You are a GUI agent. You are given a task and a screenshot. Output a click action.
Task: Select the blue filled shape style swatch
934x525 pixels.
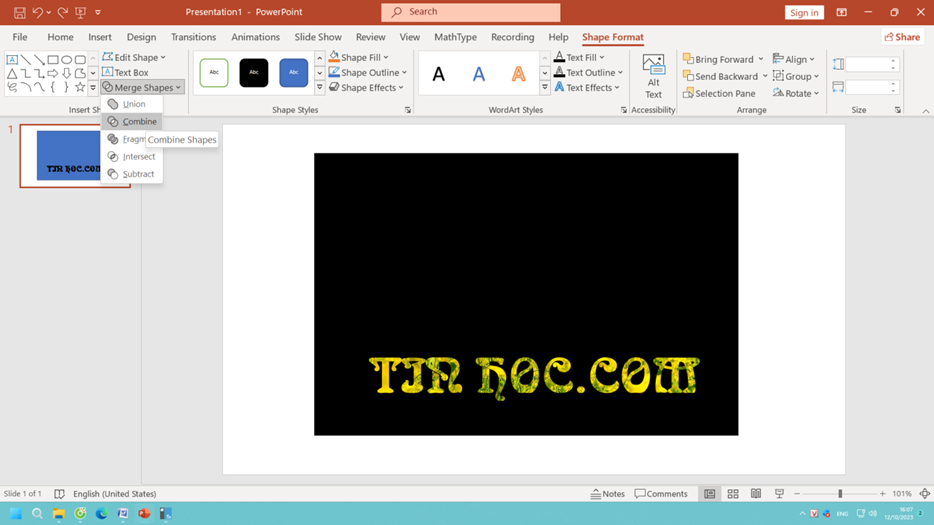[293, 73]
